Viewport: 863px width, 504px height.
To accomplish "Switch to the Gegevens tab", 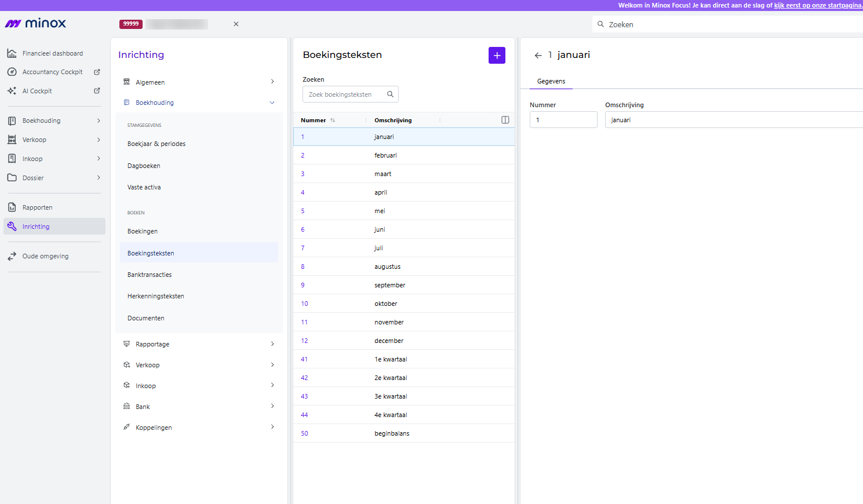I will tap(551, 81).
